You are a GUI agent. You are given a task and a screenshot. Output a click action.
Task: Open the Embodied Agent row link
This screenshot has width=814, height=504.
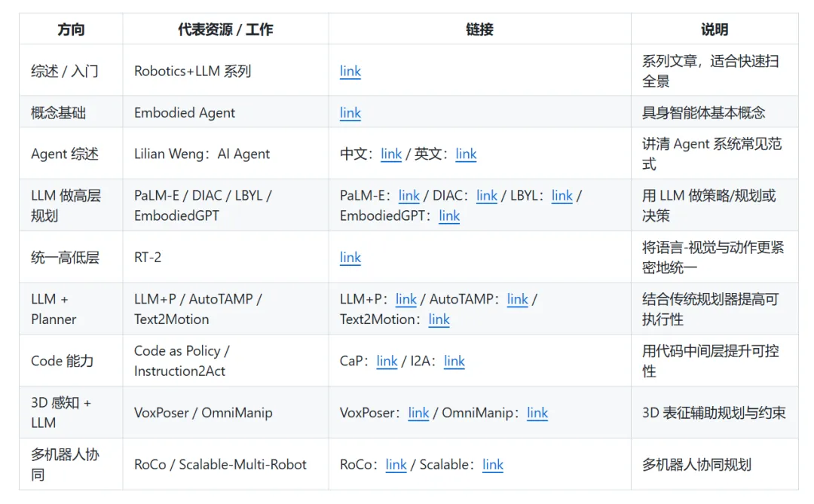[350, 113]
